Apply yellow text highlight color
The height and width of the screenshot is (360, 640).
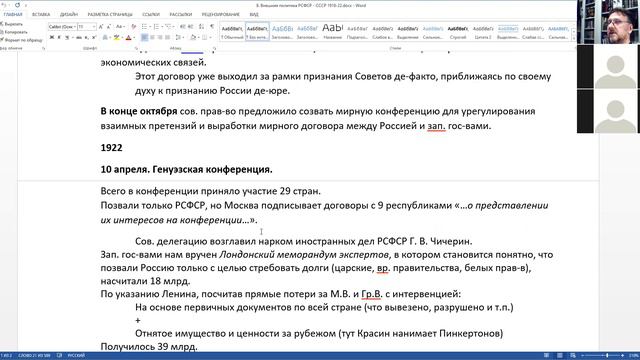[x=117, y=38]
